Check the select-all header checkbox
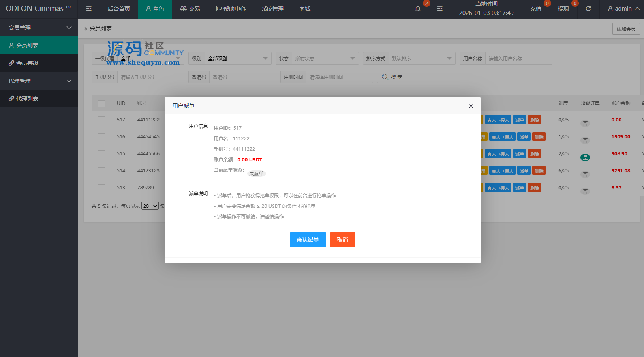 pos(101,103)
